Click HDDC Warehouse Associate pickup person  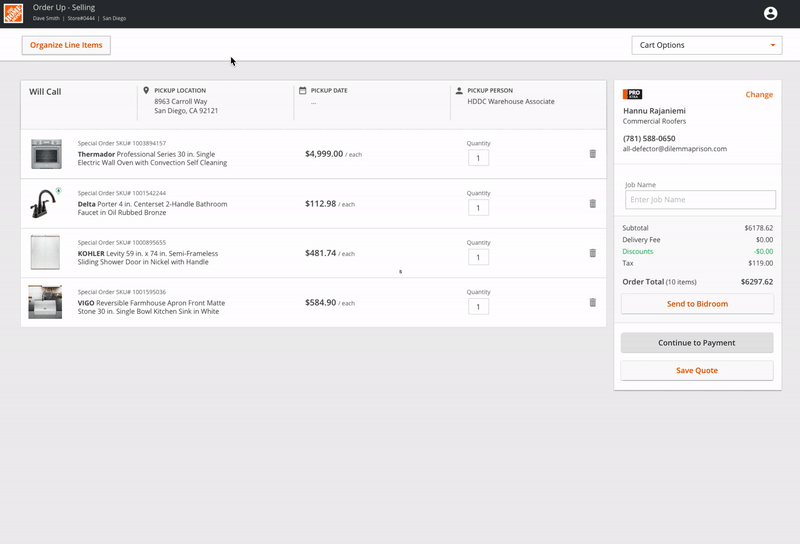coord(511,102)
